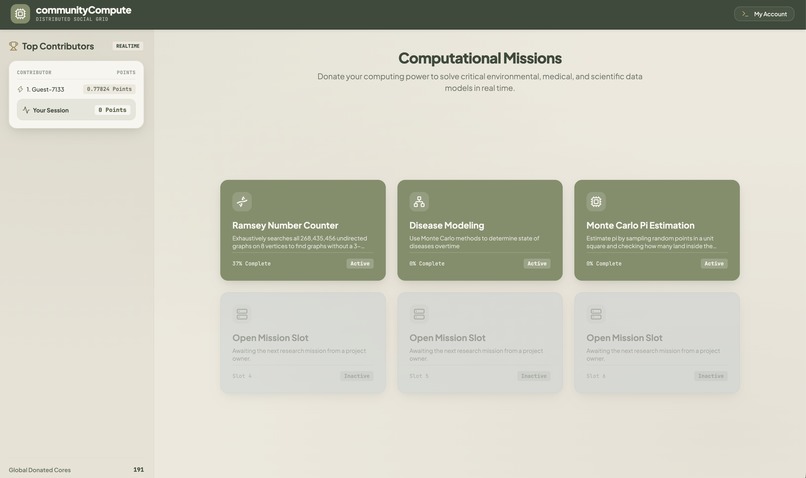
Task: Click the Inactive badge for Slot 4
Action: [357, 376]
